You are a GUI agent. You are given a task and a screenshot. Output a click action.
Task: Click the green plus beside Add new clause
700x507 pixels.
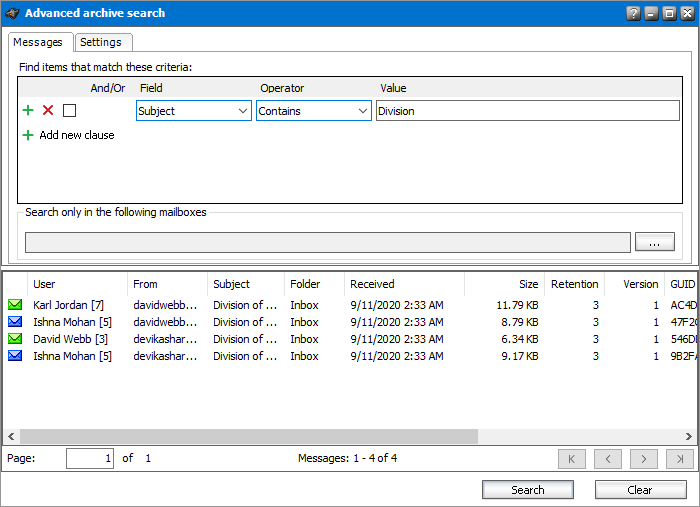point(28,135)
